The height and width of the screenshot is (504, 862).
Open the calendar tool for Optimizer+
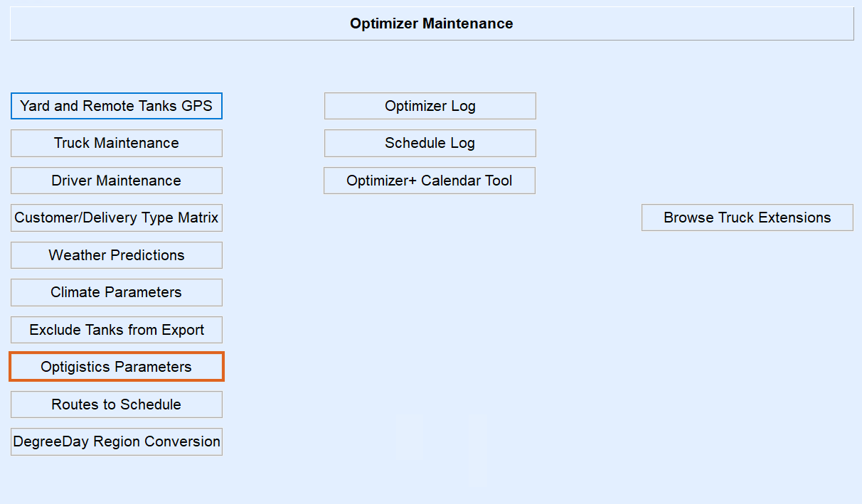[x=430, y=181]
